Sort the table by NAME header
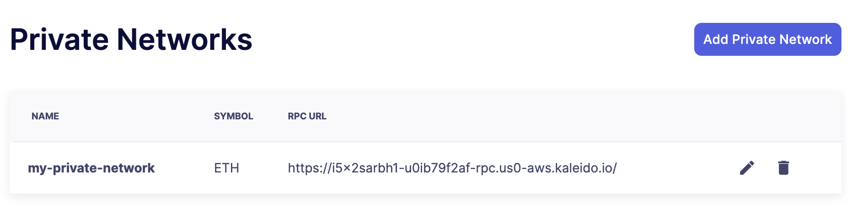This screenshot has width=868, height=215. [x=45, y=116]
